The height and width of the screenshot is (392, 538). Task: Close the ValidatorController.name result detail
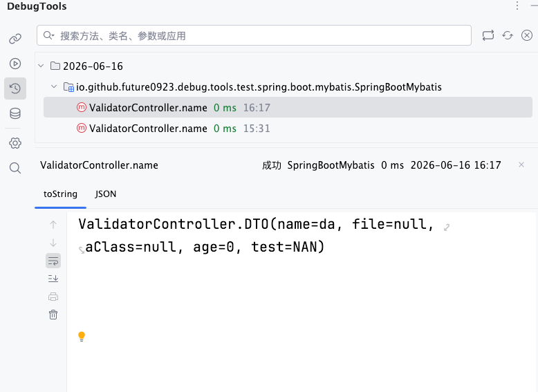point(521,165)
